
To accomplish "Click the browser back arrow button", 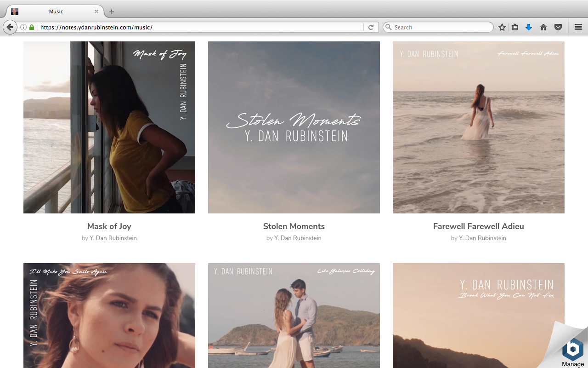I will [x=10, y=27].
